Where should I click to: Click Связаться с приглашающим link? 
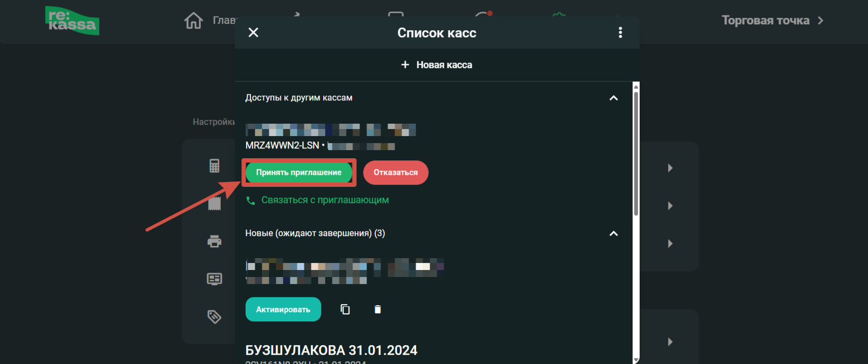pyautogui.click(x=325, y=200)
